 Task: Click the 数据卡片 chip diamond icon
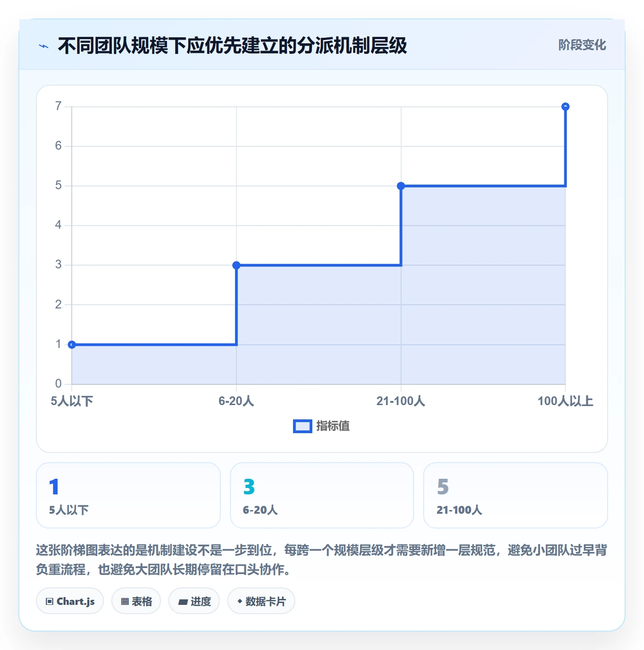point(240,601)
